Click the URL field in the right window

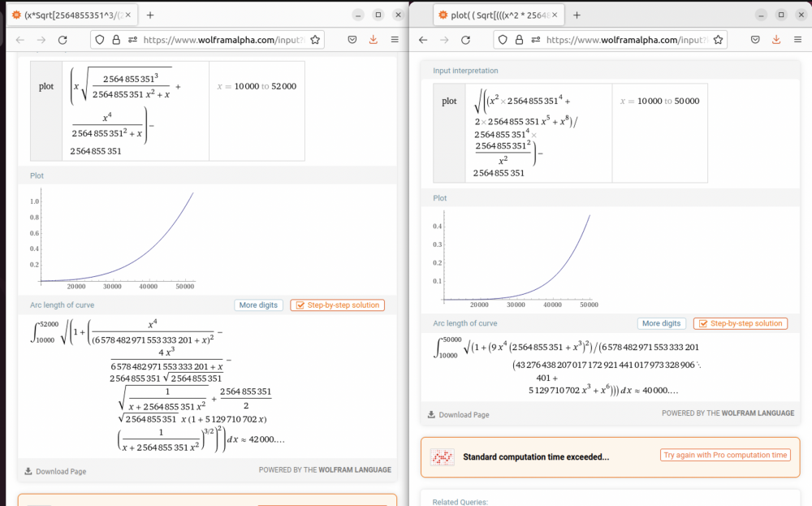pyautogui.click(x=625, y=40)
